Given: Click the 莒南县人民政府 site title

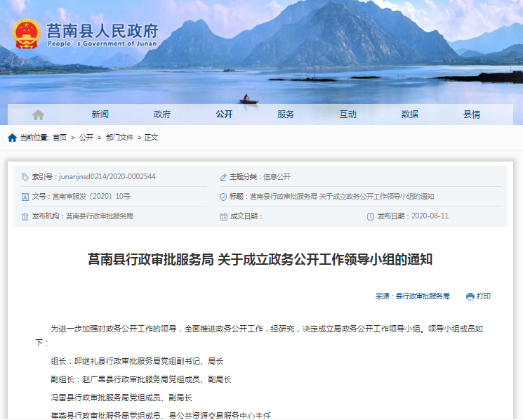Looking at the screenshot, I should [x=102, y=32].
